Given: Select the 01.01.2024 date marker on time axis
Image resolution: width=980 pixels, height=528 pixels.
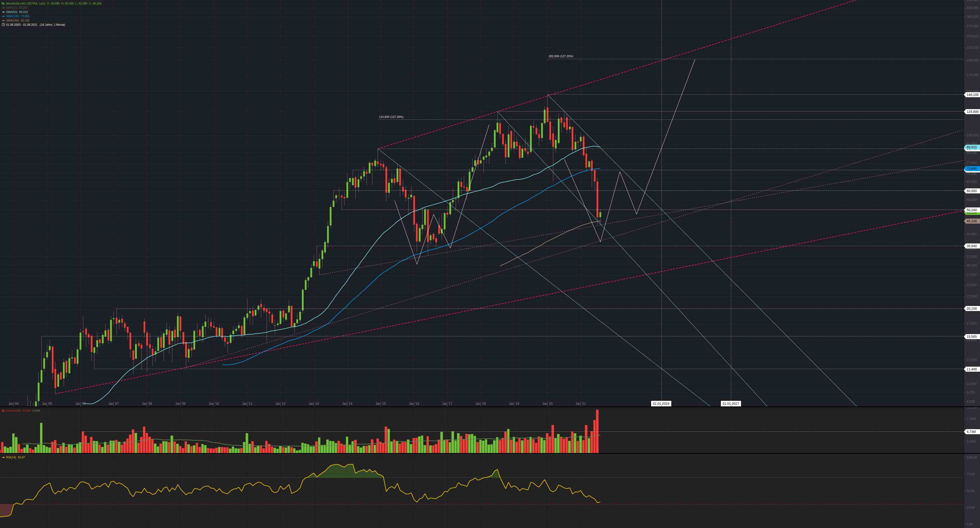Looking at the screenshot, I should (x=661, y=404).
